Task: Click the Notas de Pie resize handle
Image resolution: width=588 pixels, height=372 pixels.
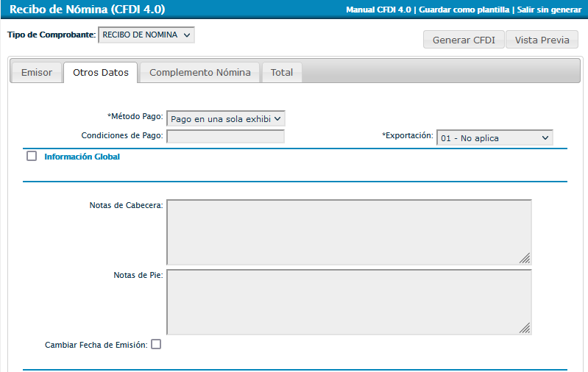Action: click(x=525, y=328)
